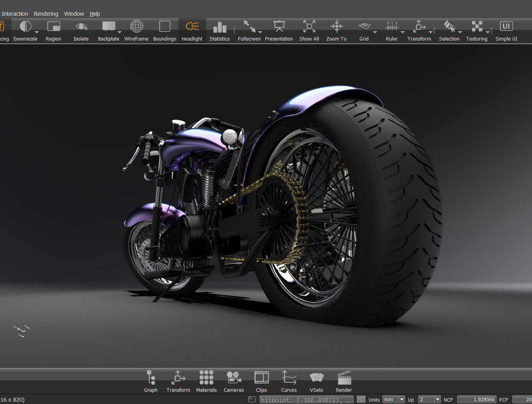The height and width of the screenshot is (404, 532).
Task: Click the Statistics bar chart icon
Action: pyautogui.click(x=219, y=27)
